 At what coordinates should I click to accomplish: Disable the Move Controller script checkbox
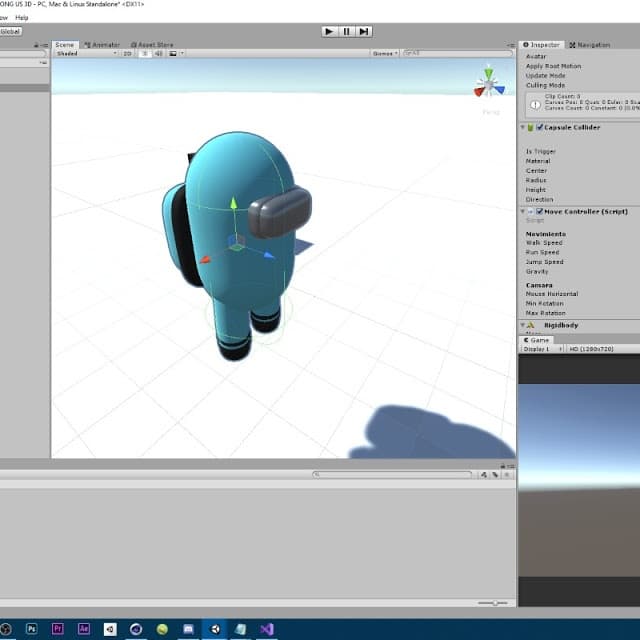coord(540,211)
